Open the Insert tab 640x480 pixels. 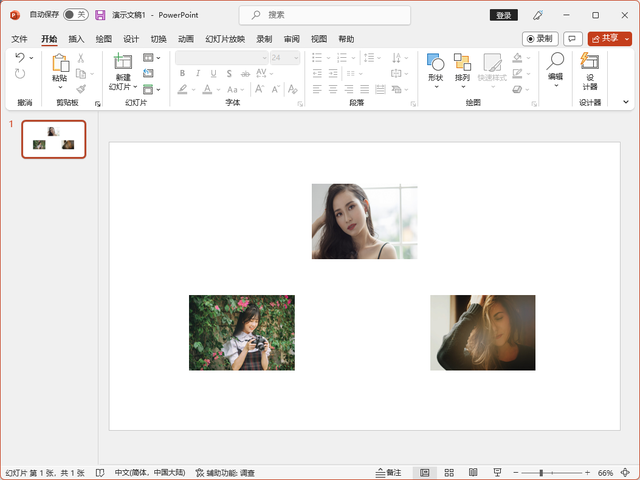coord(76,39)
